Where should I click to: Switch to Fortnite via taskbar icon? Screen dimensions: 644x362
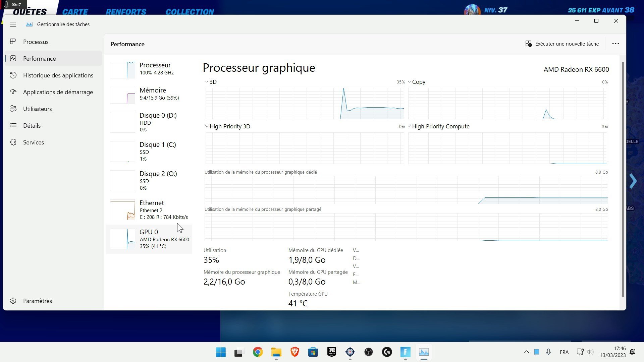click(x=405, y=352)
